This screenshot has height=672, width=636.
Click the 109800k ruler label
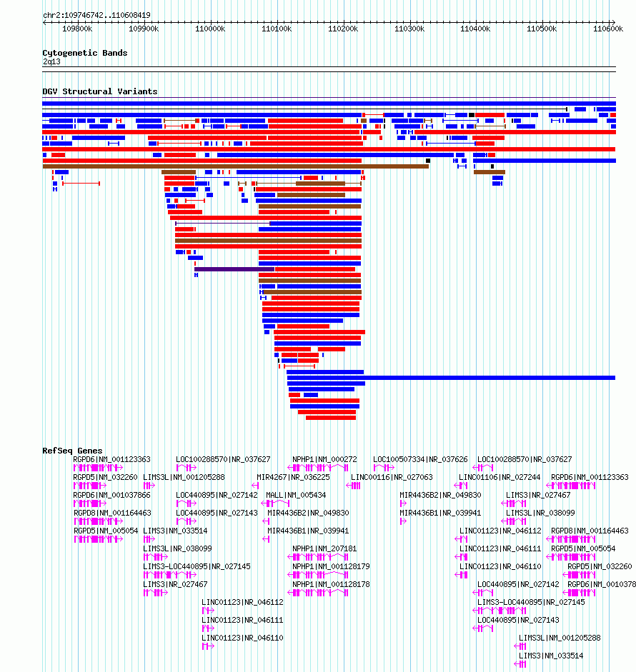click(77, 29)
